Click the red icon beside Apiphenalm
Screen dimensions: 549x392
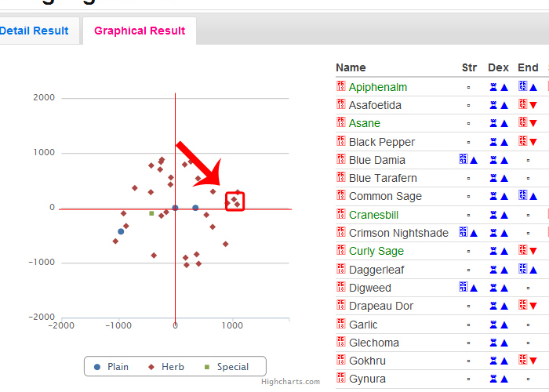341,86
